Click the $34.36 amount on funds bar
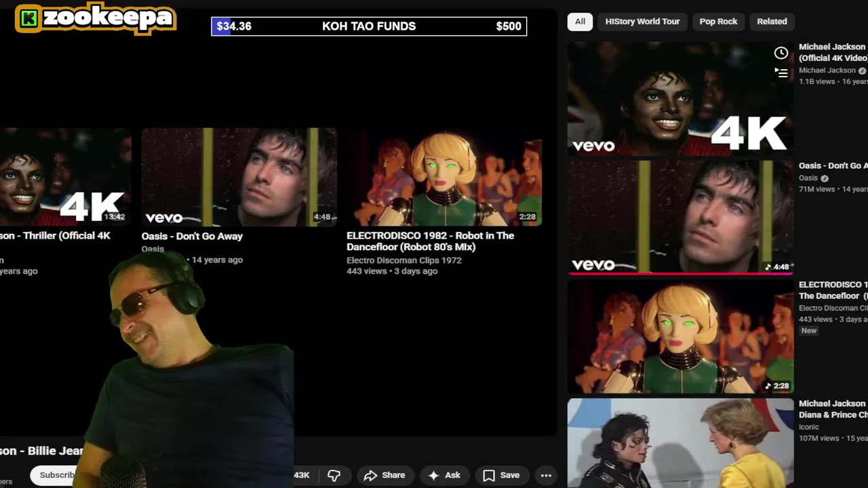Screen dimensions: 868x488 click(234, 26)
